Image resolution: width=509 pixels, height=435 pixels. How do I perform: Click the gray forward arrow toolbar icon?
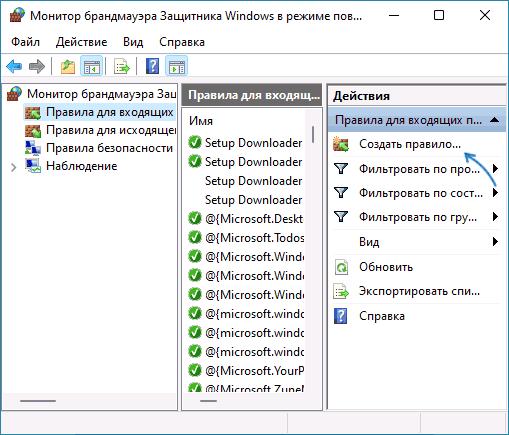pos(37,66)
